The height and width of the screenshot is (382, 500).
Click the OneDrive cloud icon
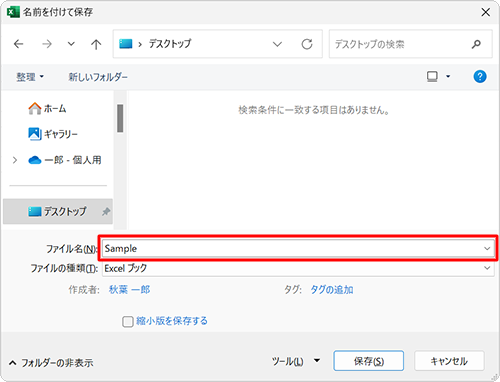tap(35, 160)
